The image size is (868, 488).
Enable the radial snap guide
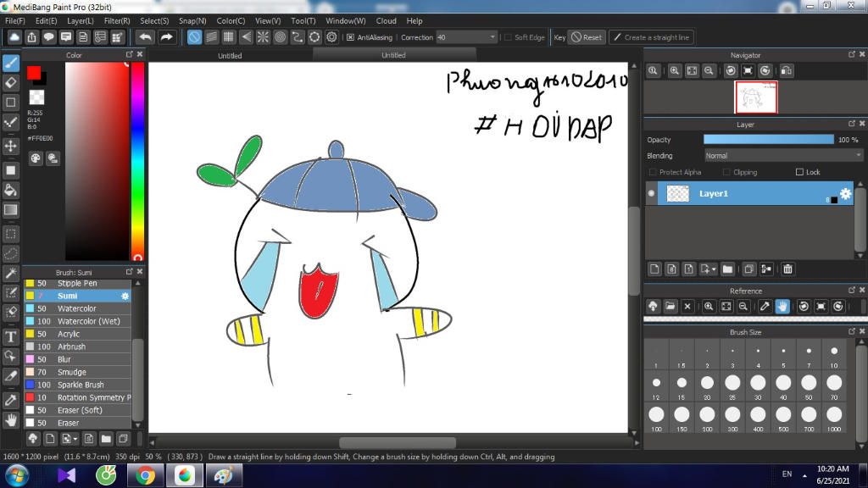pyautogui.click(x=263, y=37)
